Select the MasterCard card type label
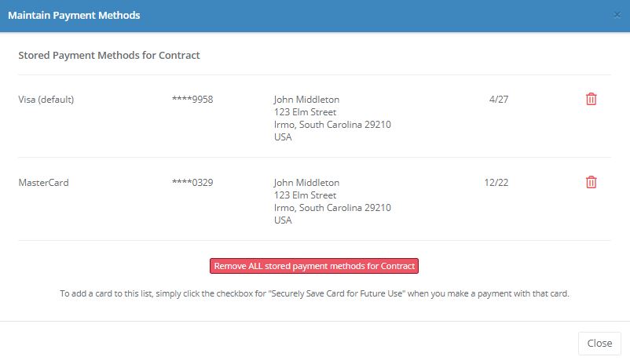The width and height of the screenshot is (630, 364). 43,183
